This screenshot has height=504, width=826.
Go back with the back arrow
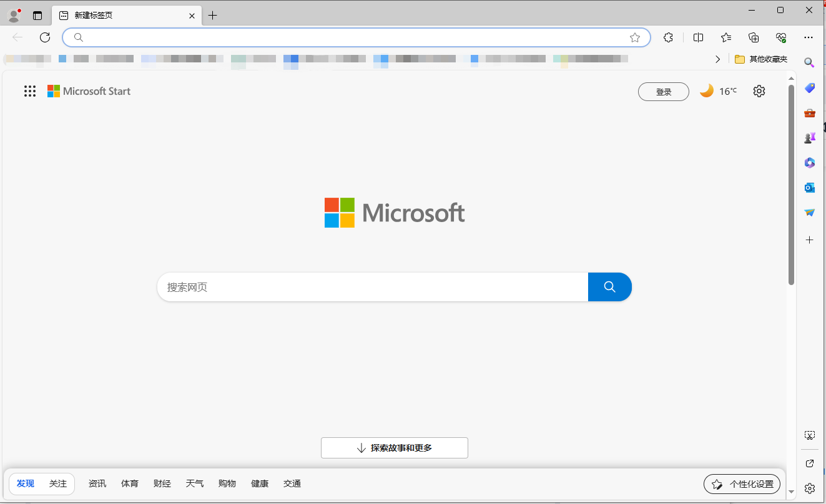point(17,37)
